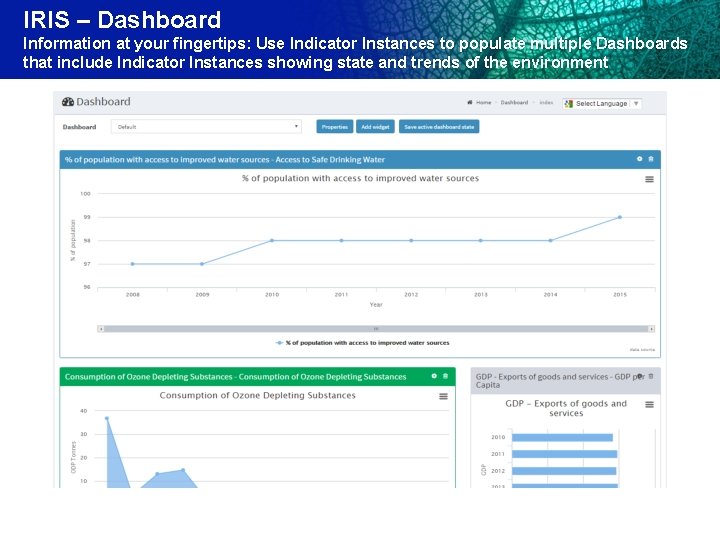Click the Index breadcrumb item
Image resolution: width=720 pixels, height=540 pixels.
(546, 102)
